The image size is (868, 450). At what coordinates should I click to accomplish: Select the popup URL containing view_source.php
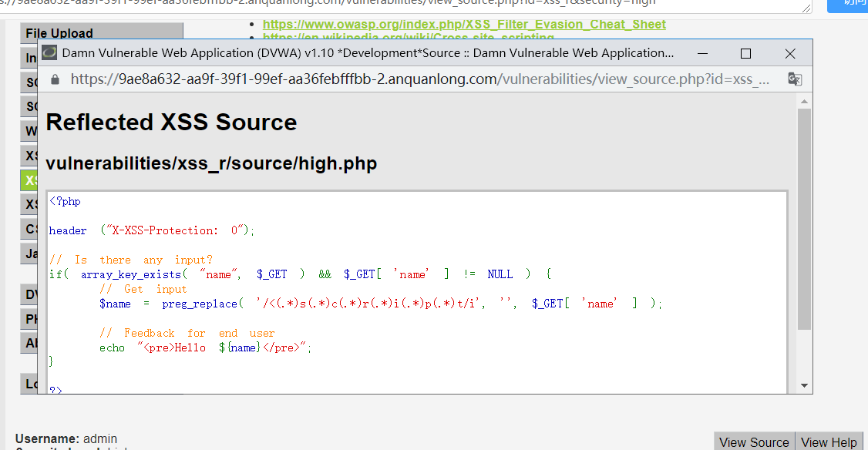(419, 79)
